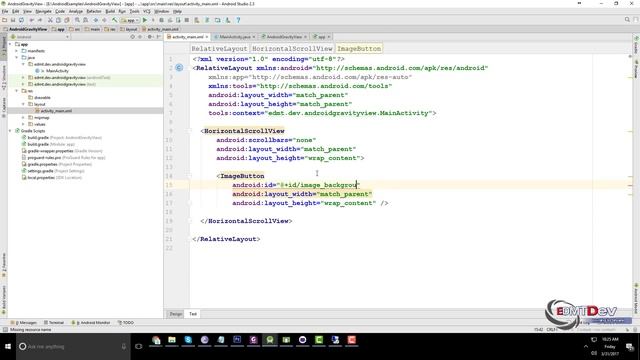
Task: Click the Save All disk icon
Action: point(13,20)
